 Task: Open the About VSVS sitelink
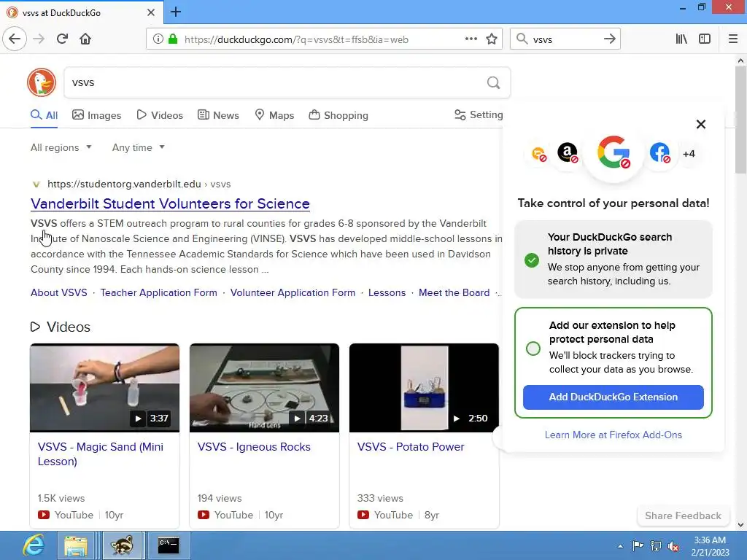(59, 292)
